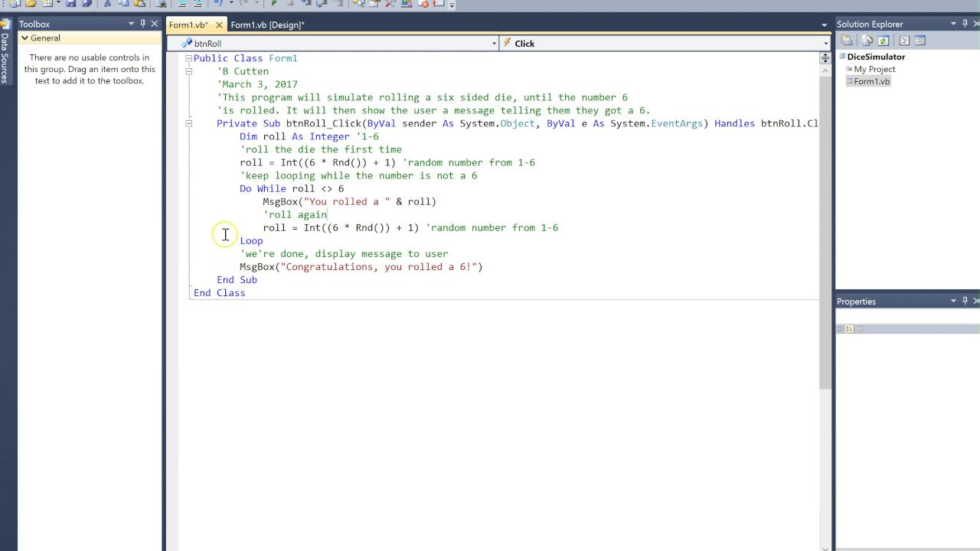Click View Code icon in Solution Explorer

(x=904, y=41)
